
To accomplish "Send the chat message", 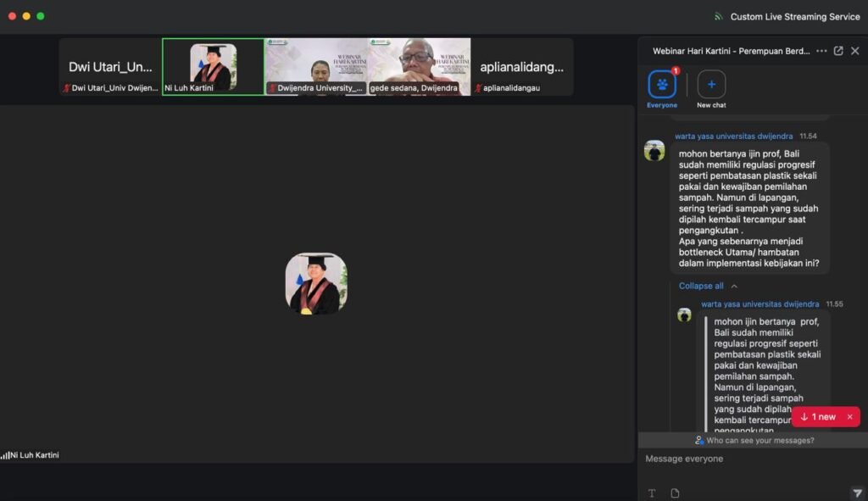I will (x=856, y=493).
